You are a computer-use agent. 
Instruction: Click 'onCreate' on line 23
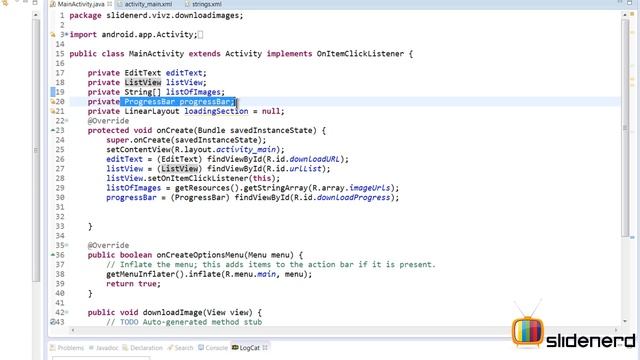tap(175, 131)
